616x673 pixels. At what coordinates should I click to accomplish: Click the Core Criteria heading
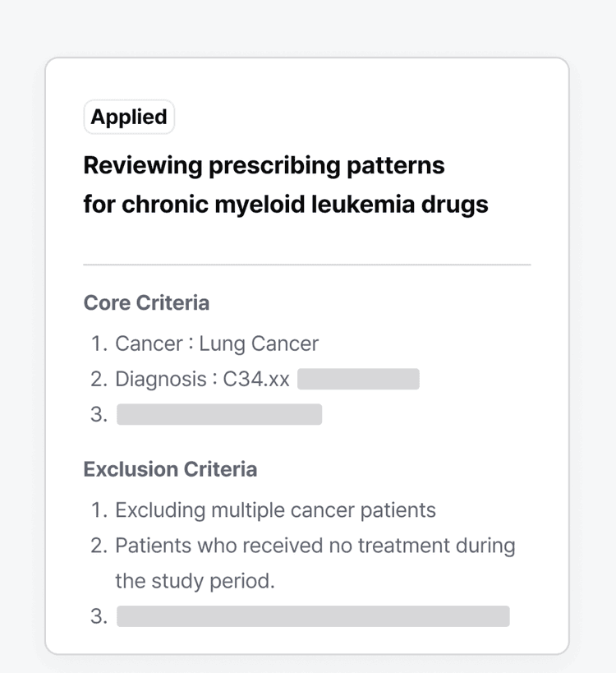pos(146,302)
